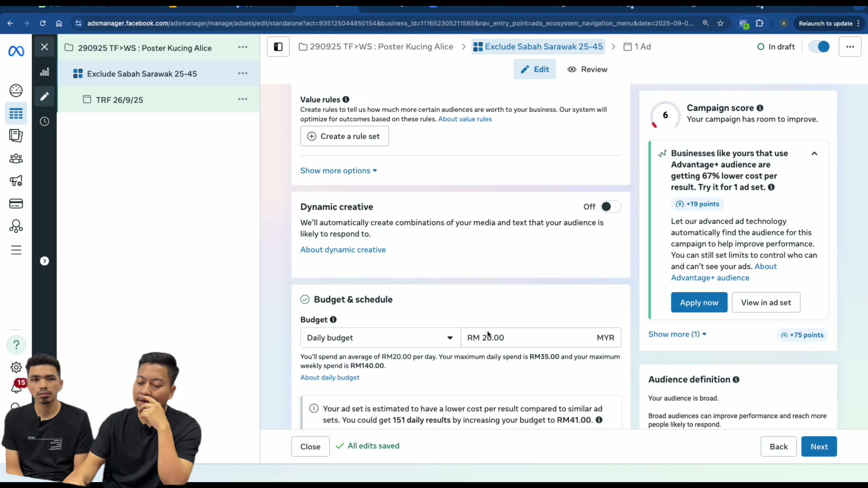Image resolution: width=868 pixels, height=488 pixels.
Task: Select campaign breadcrumb 290925 TF>WS
Action: pos(376,47)
